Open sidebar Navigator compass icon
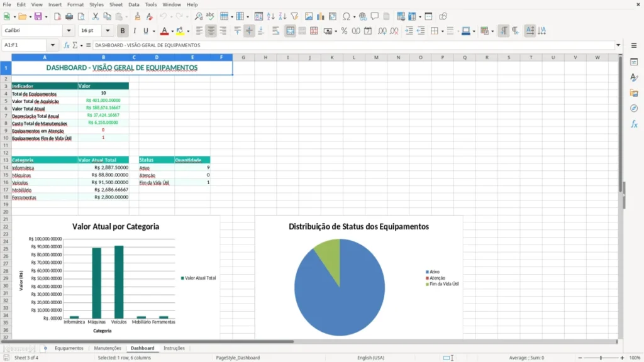 pos(634,108)
